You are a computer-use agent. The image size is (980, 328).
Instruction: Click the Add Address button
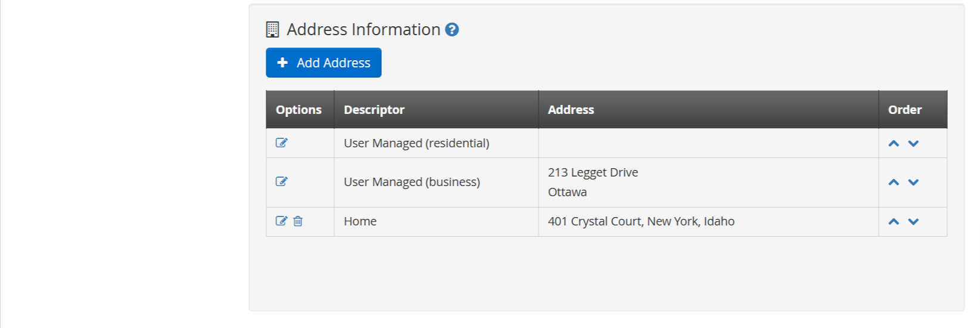point(323,63)
